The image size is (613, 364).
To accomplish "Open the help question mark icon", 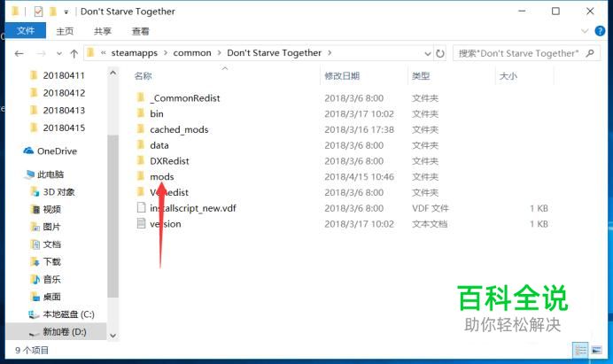I will click(x=600, y=31).
